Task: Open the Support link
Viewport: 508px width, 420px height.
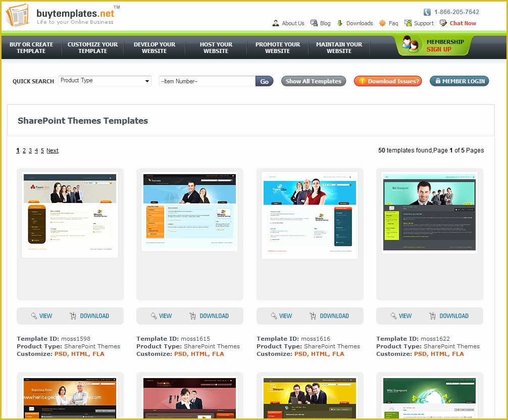Action: pyautogui.click(x=424, y=23)
